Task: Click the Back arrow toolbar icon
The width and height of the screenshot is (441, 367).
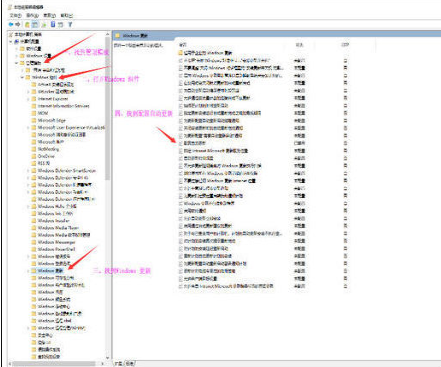Action: 11,24
